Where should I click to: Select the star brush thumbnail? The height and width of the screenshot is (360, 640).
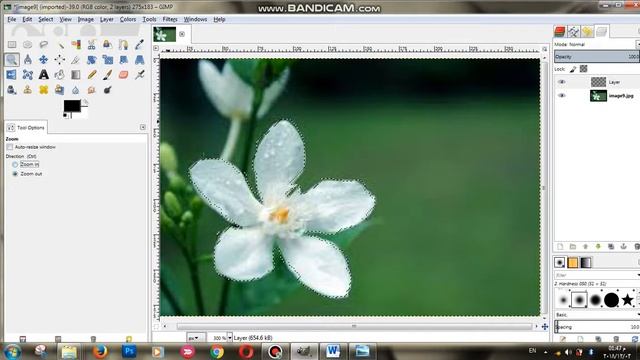(x=627, y=300)
